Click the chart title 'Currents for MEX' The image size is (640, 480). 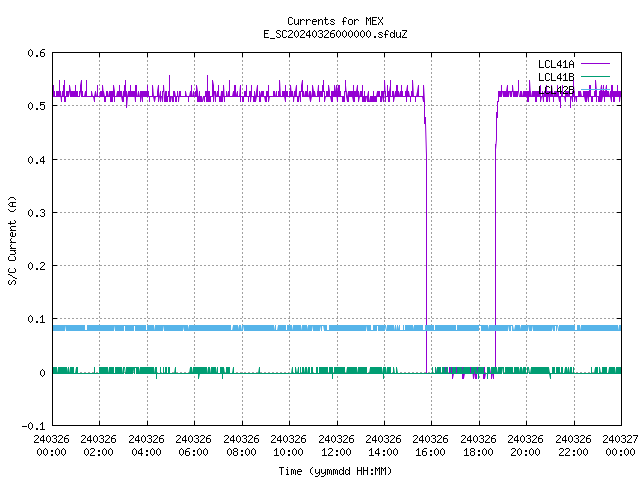pyautogui.click(x=335, y=21)
